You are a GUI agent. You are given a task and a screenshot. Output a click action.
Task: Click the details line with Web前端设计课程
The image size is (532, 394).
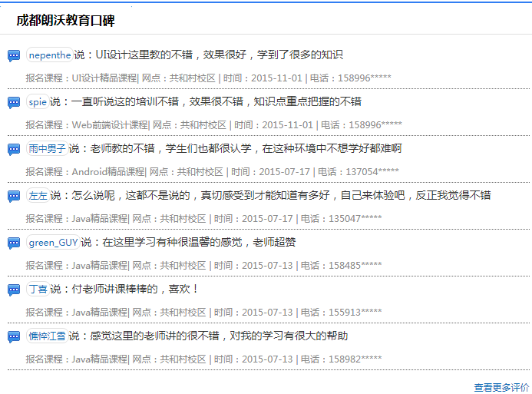coord(213,125)
